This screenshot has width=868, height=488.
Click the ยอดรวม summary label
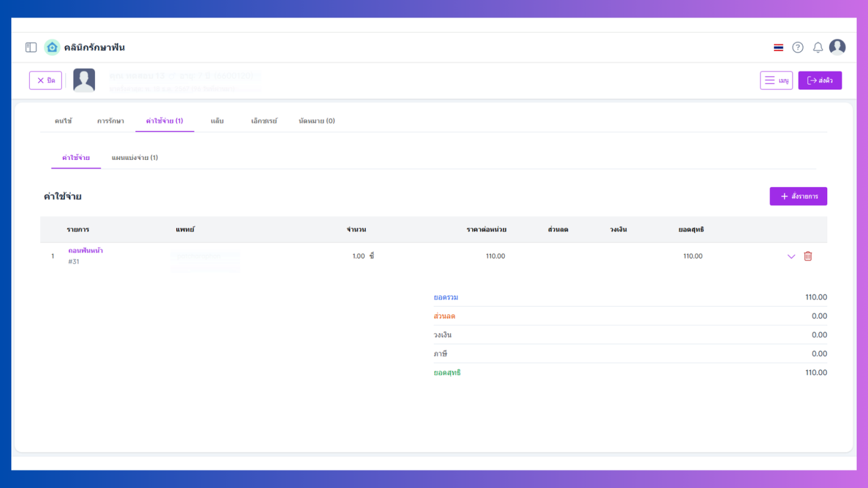(446, 298)
